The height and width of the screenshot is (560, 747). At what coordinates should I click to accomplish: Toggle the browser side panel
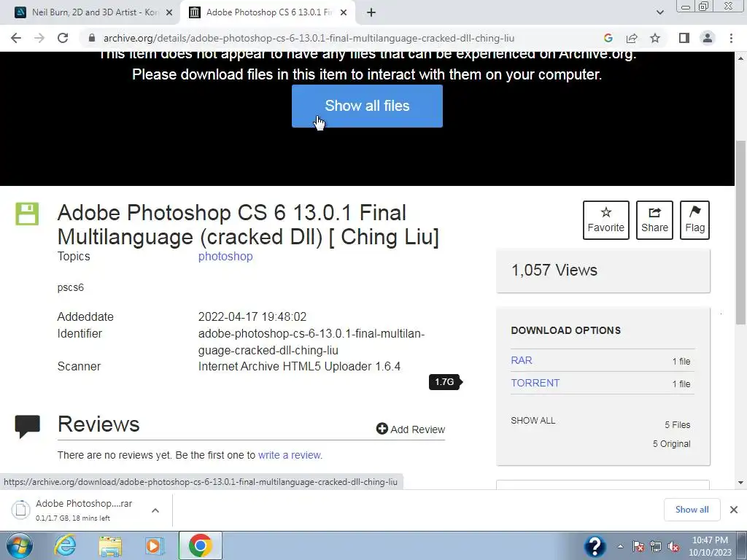click(x=684, y=38)
